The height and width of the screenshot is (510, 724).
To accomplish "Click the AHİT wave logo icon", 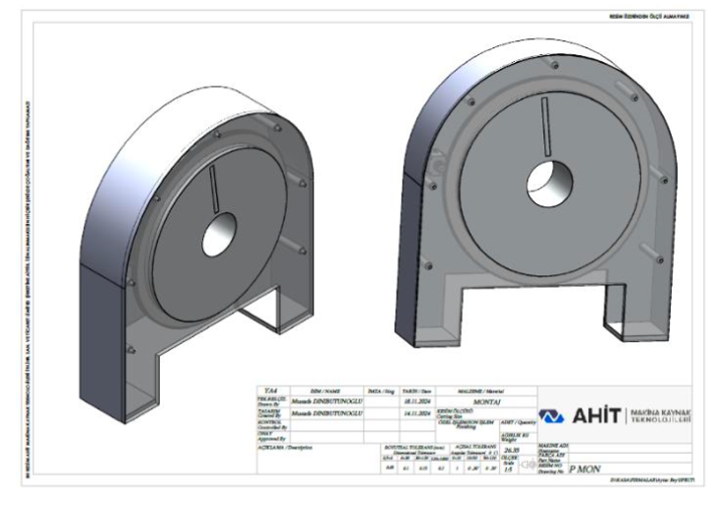I will click(x=551, y=415).
